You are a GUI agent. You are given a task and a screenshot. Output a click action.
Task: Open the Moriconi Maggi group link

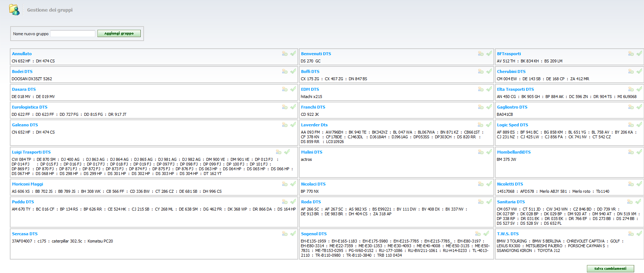click(x=28, y=184)
